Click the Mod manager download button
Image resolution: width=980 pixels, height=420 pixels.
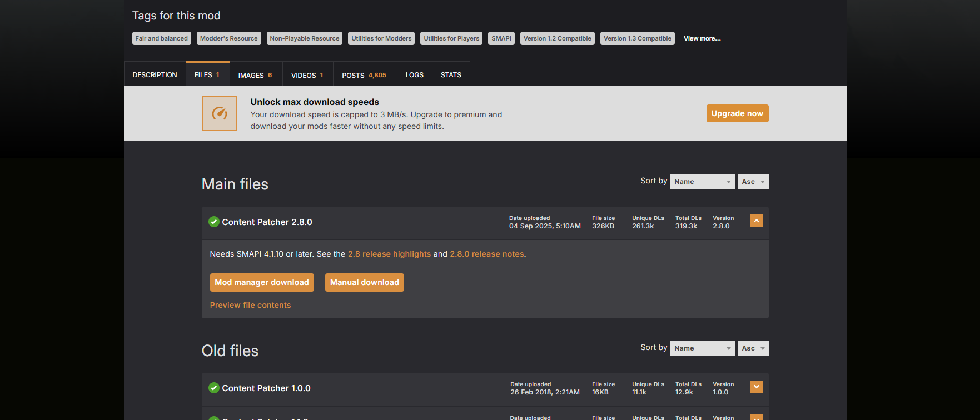pos(262,282)
